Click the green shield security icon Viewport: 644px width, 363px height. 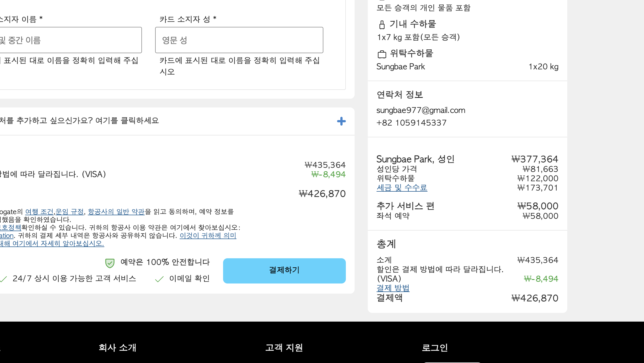(110, 263)
